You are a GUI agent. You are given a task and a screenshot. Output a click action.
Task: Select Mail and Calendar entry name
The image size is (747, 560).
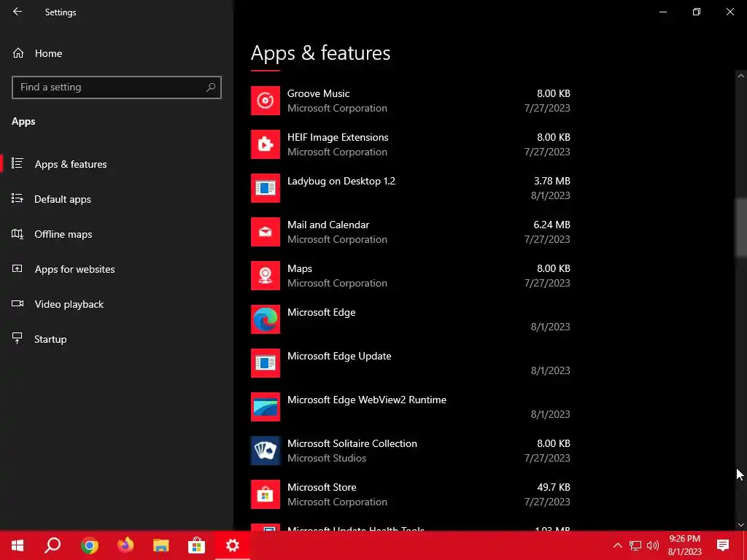pyautogui.click(x=328, y=225)
